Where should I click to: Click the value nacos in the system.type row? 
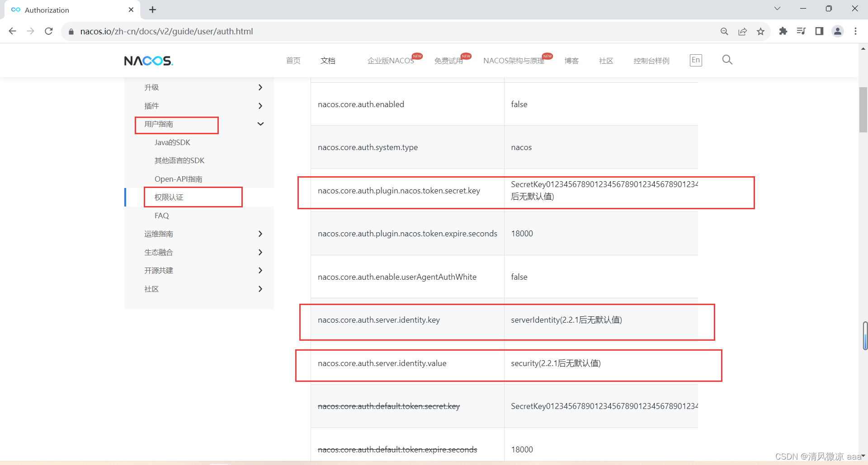(521, 147)
